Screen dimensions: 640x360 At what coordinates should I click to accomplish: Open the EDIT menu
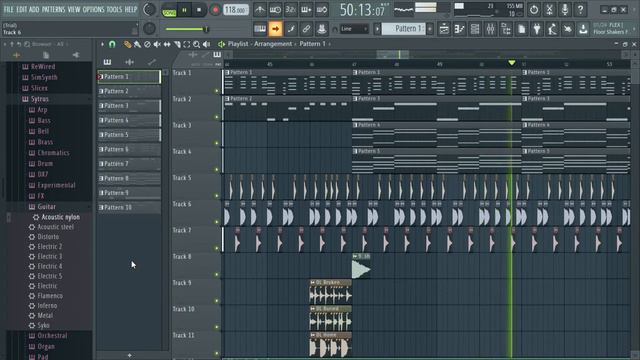click(22, 9)
